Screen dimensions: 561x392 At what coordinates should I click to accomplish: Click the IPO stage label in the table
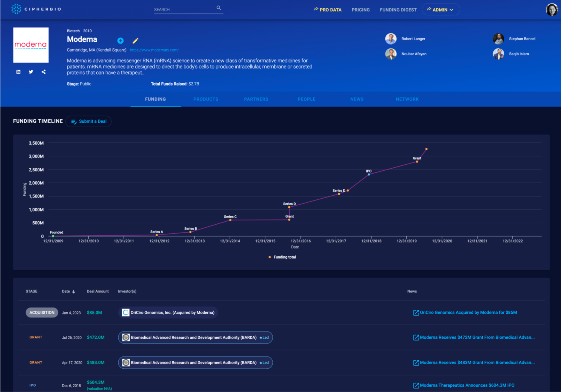point(33,385)
